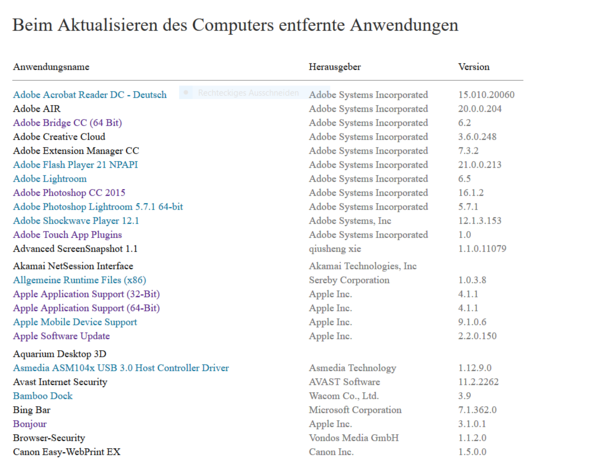Click version 1.5.0.0
This screenshot has width=590, height=464.
point(472,452)
